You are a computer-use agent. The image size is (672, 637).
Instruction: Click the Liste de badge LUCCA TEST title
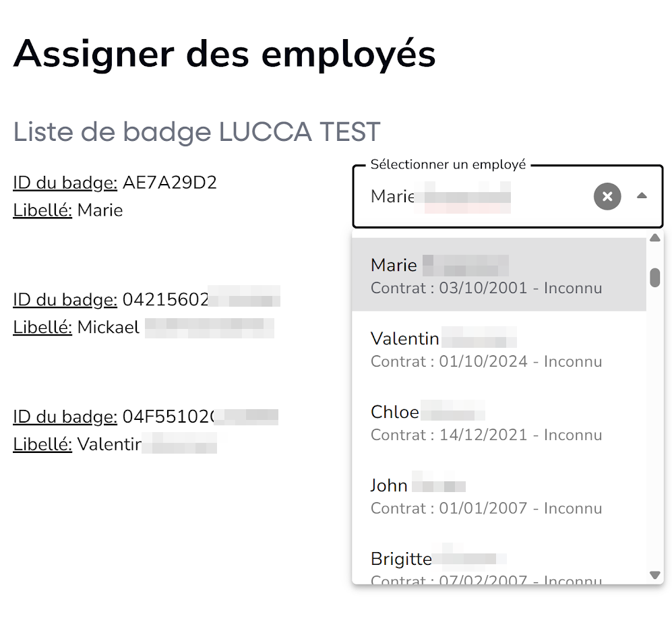pos(197,132)
